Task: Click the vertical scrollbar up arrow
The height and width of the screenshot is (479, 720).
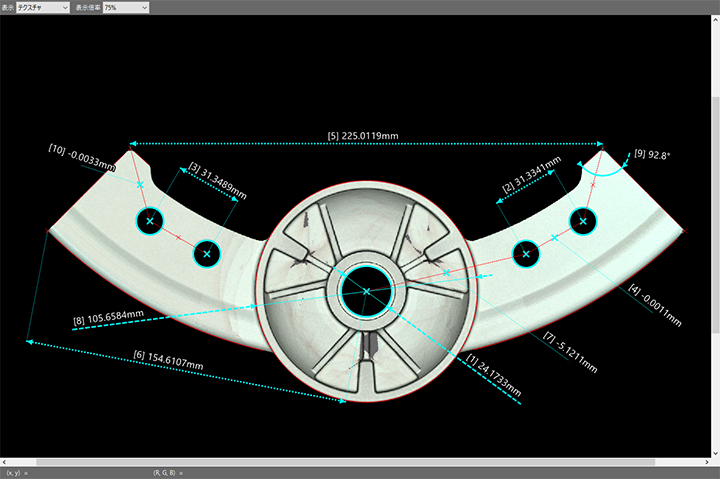Action: 715,20
